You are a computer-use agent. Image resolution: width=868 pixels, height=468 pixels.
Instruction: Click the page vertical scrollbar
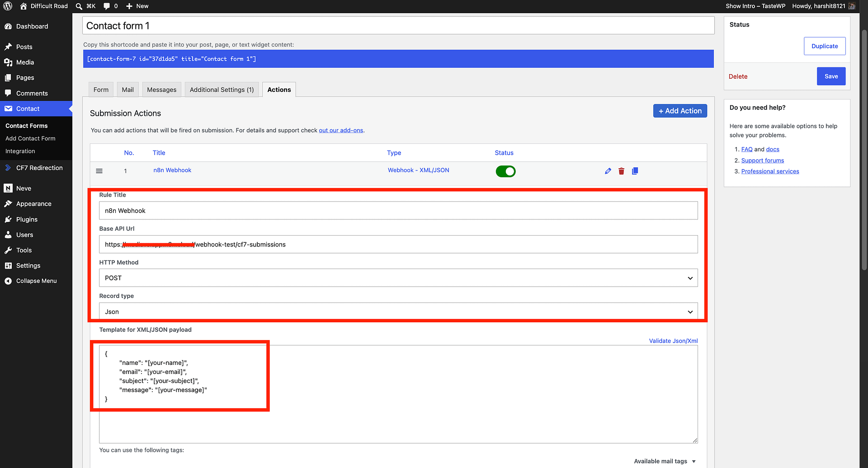pos(864,149)
